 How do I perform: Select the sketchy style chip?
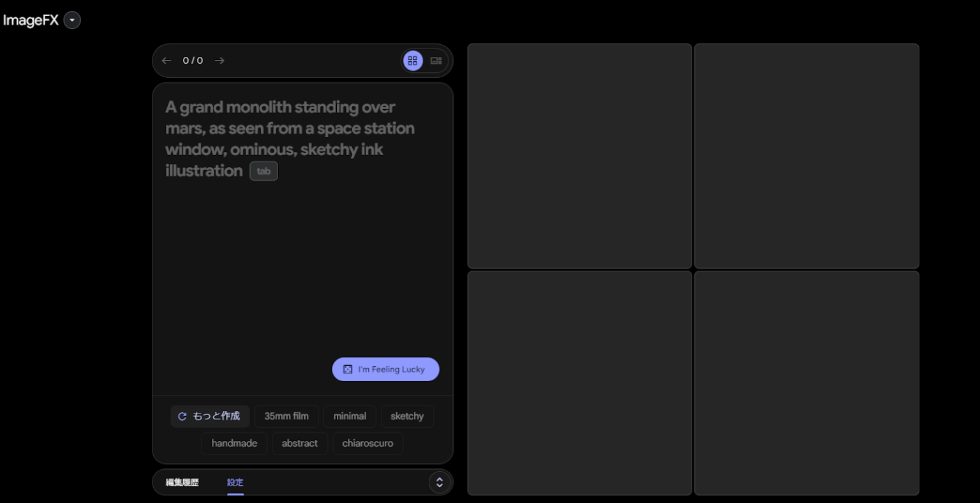407,416
